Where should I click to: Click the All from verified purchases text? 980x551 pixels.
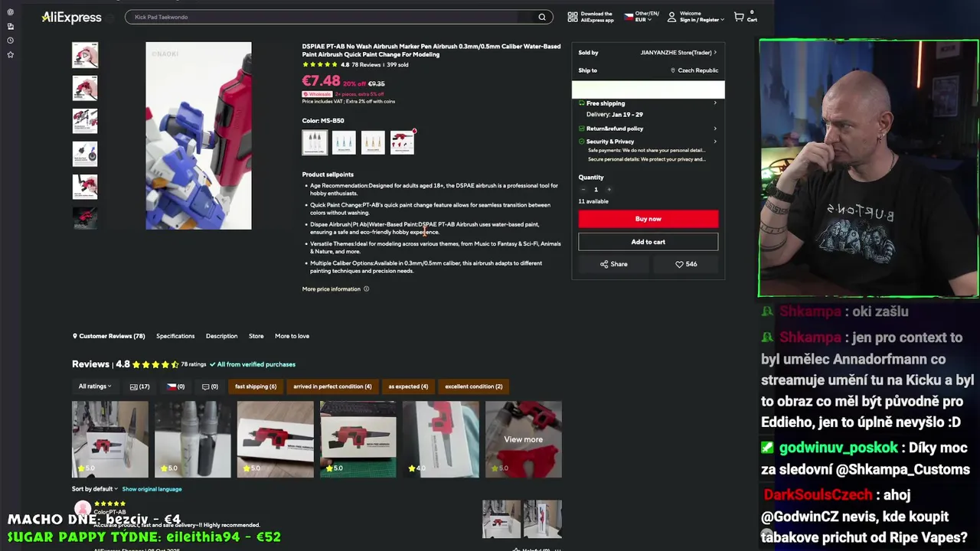pos(253,364)
